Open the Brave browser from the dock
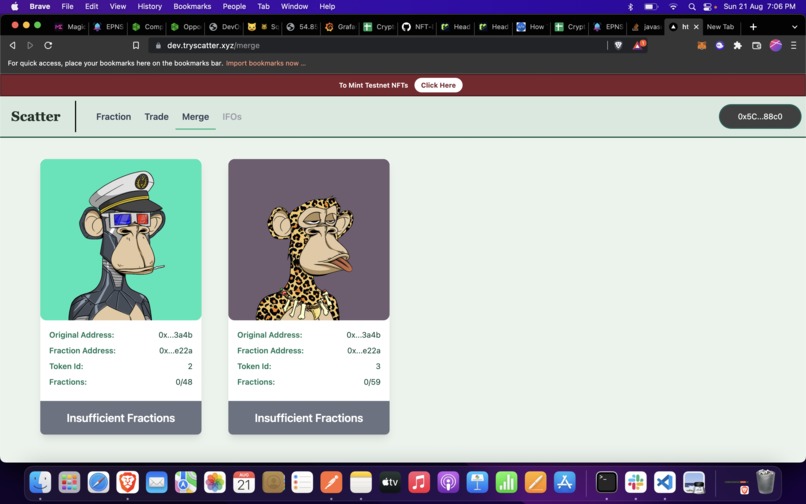The height and width of the screenshot is (504, 806). tap(127, 482)
